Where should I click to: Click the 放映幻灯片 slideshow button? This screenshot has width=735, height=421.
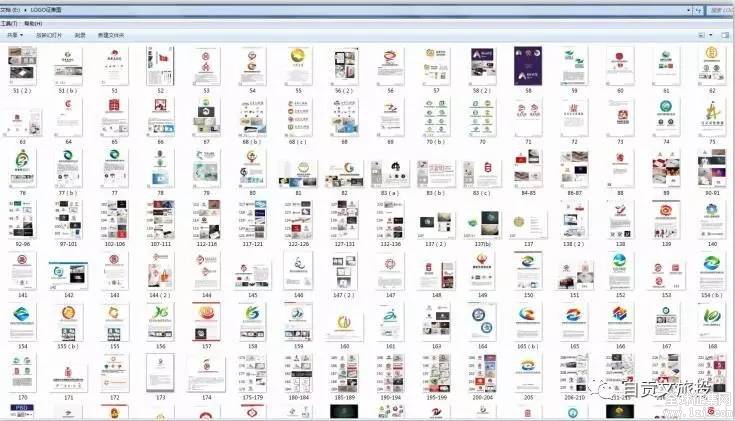pos(49,35)
